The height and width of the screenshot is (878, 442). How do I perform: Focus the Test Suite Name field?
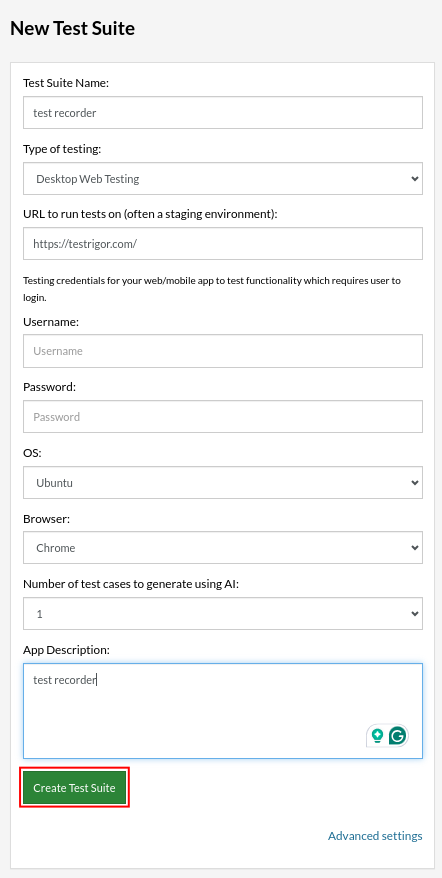click(x=223, y=113)
